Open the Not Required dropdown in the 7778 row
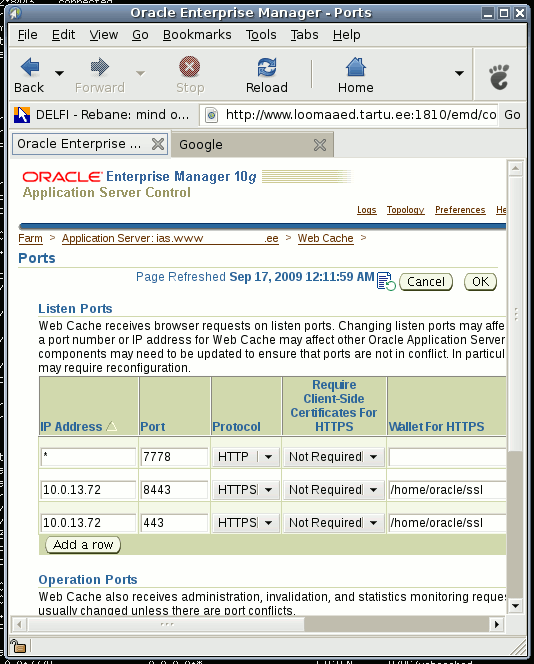The height and width of the screenshot is (664, 534). coord(334,457)
